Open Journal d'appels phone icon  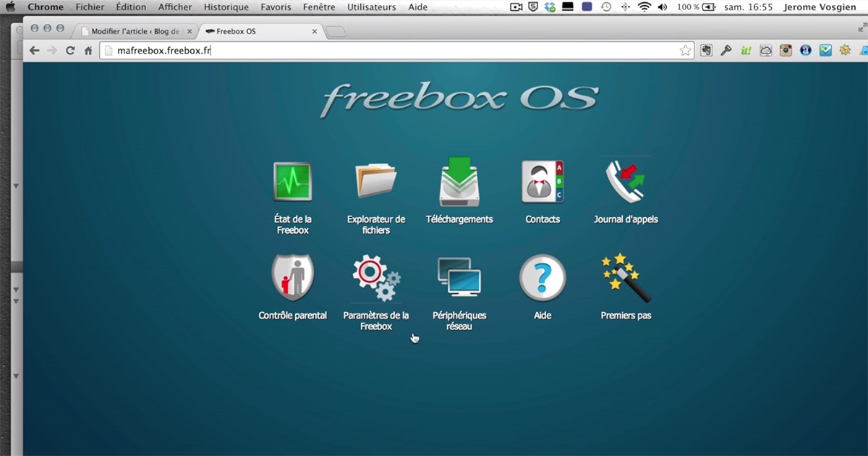625,182
